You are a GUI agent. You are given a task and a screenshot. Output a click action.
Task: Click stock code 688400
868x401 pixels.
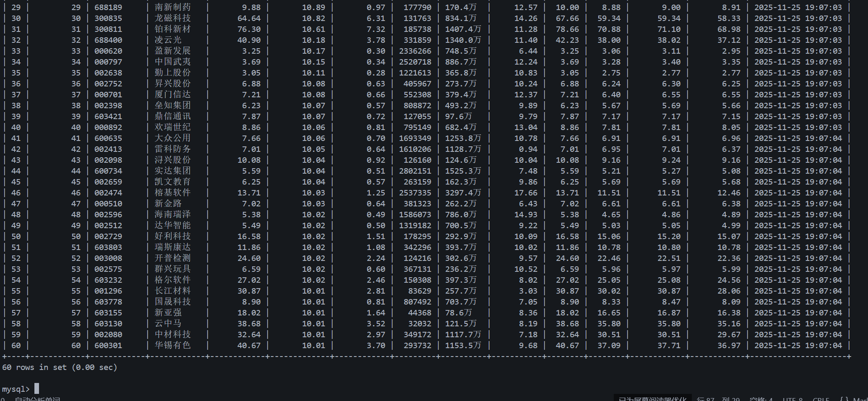click(108, 40)
